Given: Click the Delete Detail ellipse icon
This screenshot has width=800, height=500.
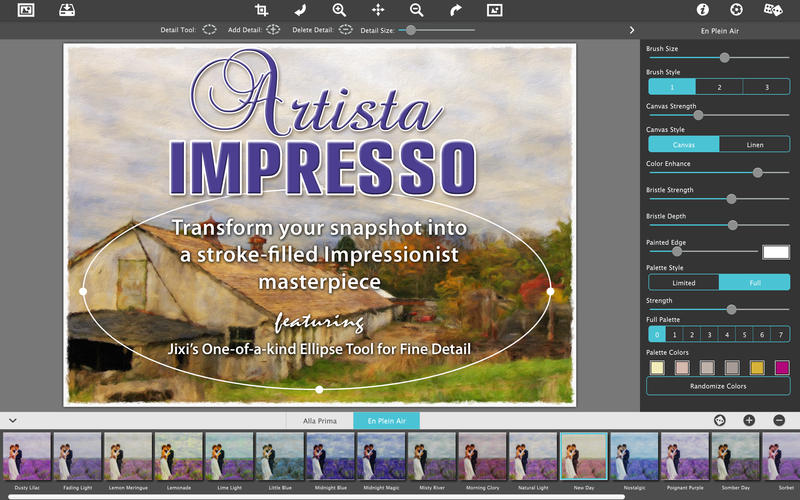Looking at the screenshot, I should (x=345, y=30).
